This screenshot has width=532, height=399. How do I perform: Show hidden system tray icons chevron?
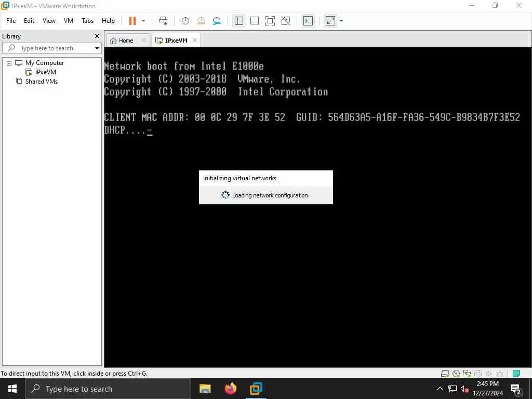coord(440,389)
